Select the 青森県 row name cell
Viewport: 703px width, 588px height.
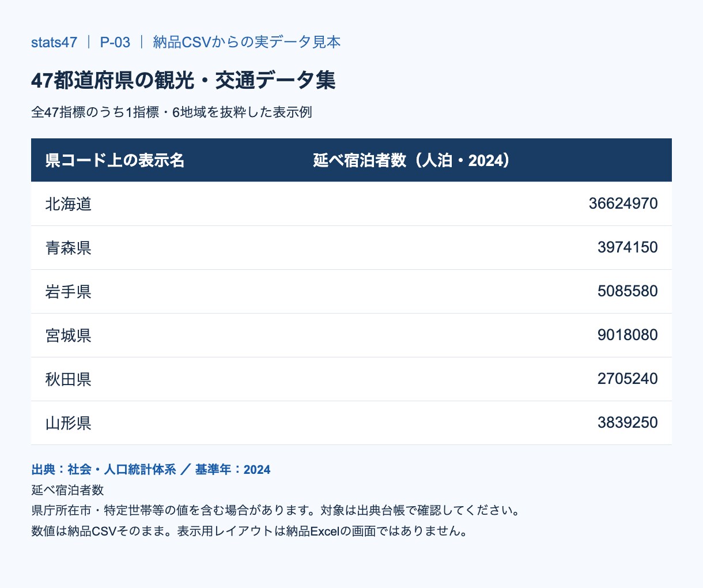click(x=69, y=248)
